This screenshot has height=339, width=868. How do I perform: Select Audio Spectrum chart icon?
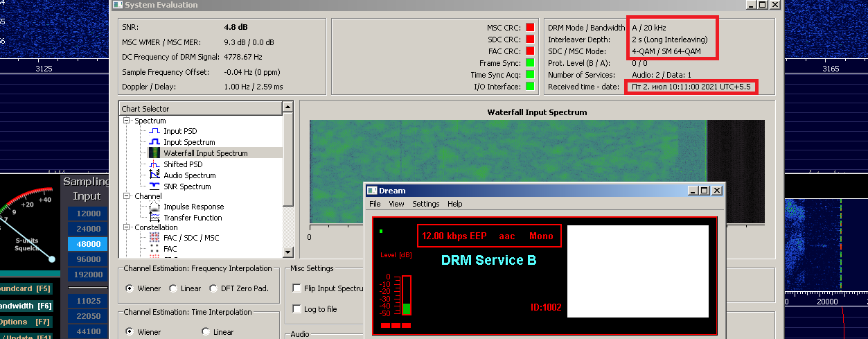pyautogui.click(x=154, y=175)
